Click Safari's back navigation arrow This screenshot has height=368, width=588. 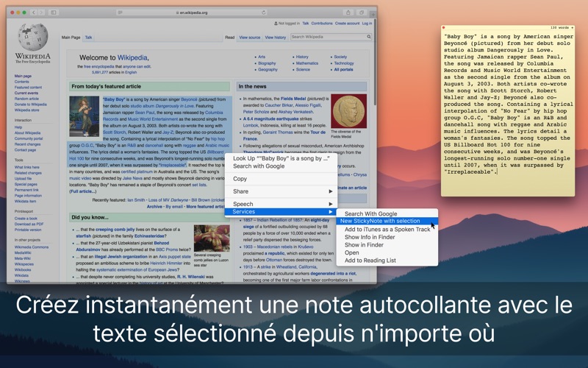click(x=33, y=13)
